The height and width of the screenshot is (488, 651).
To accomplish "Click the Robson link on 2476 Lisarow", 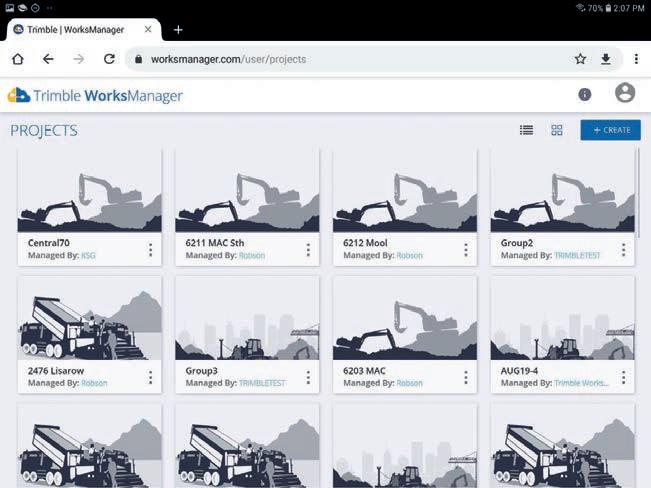I will 94,383.
